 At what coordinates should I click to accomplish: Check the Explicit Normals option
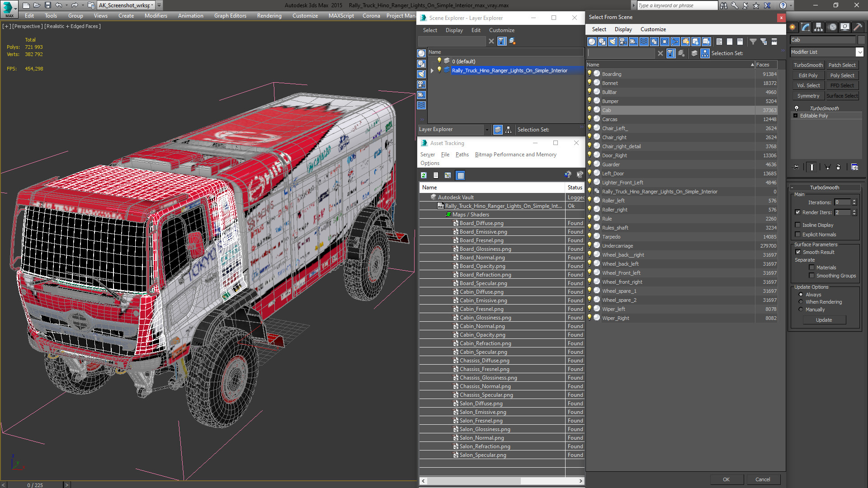797,235
